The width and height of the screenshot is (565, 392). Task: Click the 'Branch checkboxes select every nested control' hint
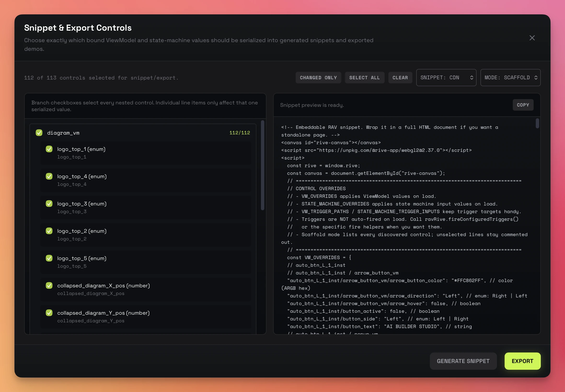pyautogui.click(x=144, y=106)
